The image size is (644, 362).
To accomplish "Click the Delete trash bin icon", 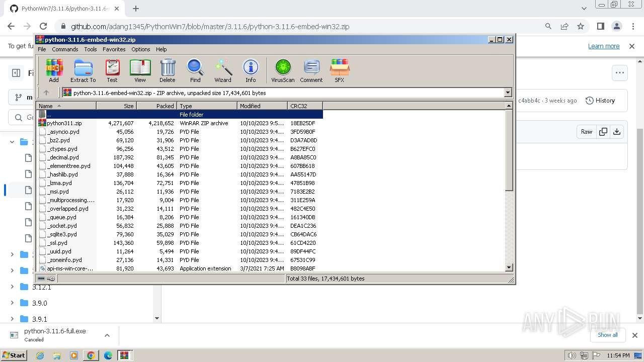I will [x=168, y=71].
